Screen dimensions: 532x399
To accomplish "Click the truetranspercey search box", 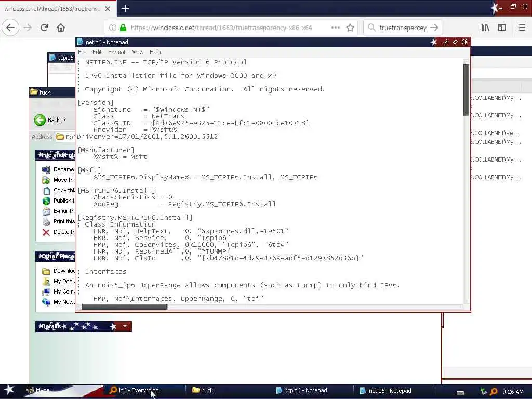I will [403, 28].
